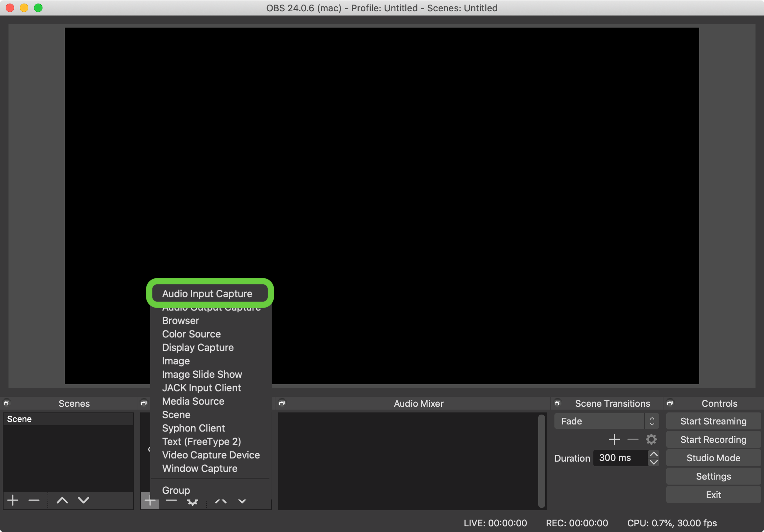The height and width of the screenshot is (532, 764).
Task: Pop out Scene Transitions dock icon
Action: click(x=557, y=403)
